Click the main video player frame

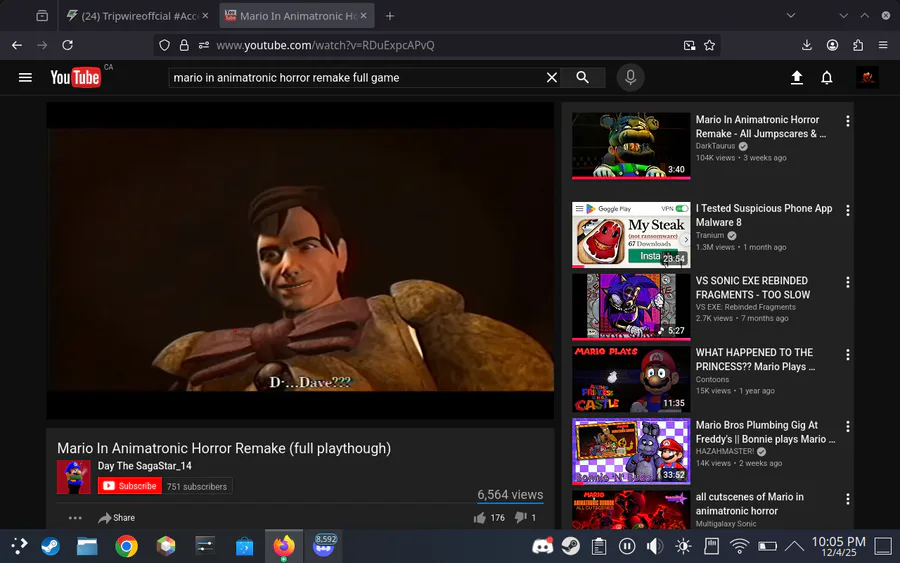pyautogui.click(x=300, y=261)
